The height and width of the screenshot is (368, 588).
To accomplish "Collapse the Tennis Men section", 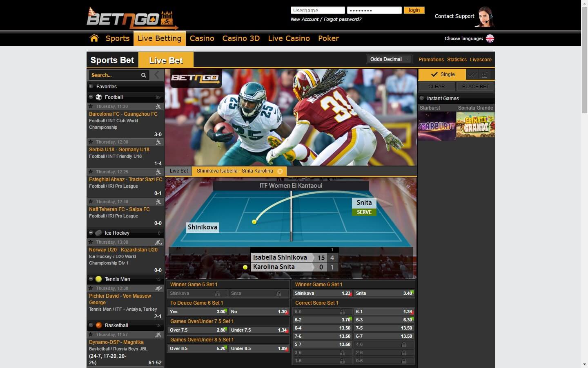I will pyautogui.click(x=91, y=279).
